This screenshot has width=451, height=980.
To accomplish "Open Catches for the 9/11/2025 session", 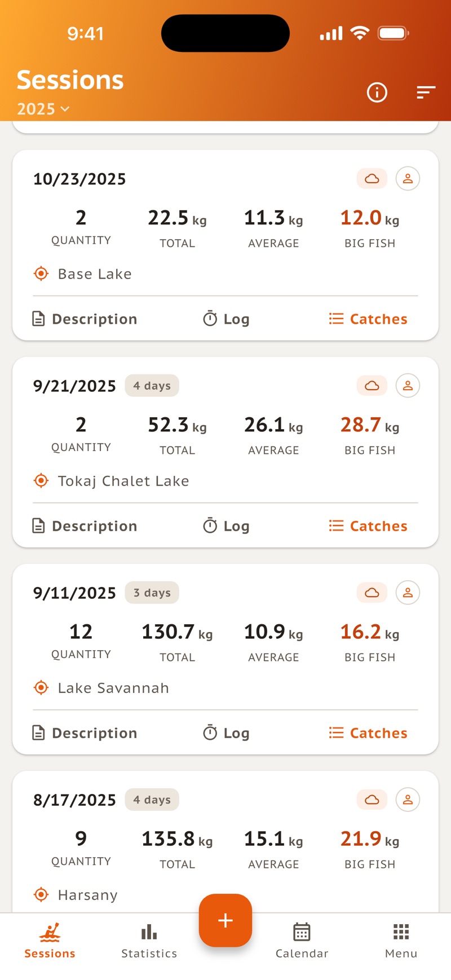I will 368,733.
